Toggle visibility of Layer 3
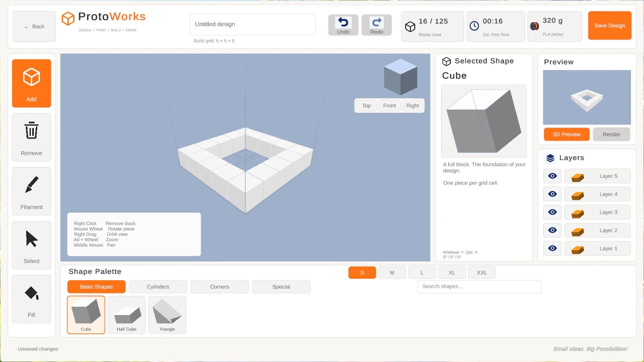 point(552,212)
